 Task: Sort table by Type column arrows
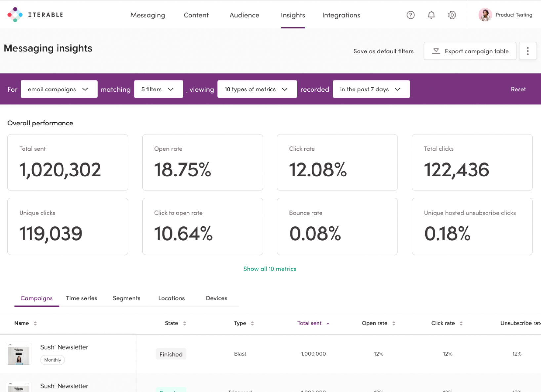pos(252,323)
